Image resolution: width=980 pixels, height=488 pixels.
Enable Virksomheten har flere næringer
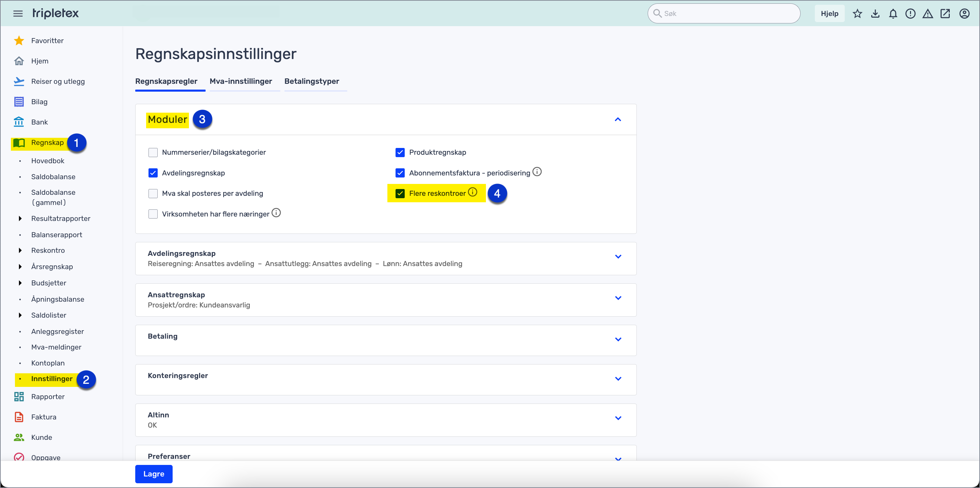click(153, 213)
